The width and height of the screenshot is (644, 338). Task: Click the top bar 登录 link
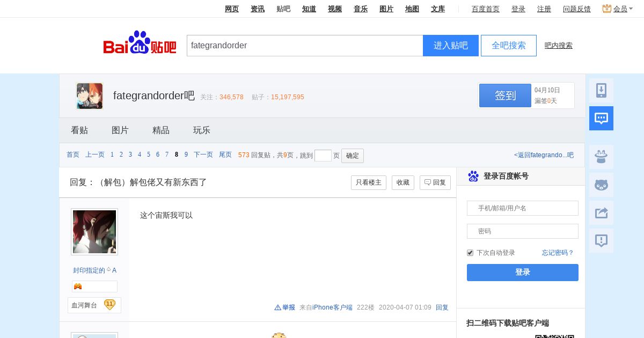point(518,9)
